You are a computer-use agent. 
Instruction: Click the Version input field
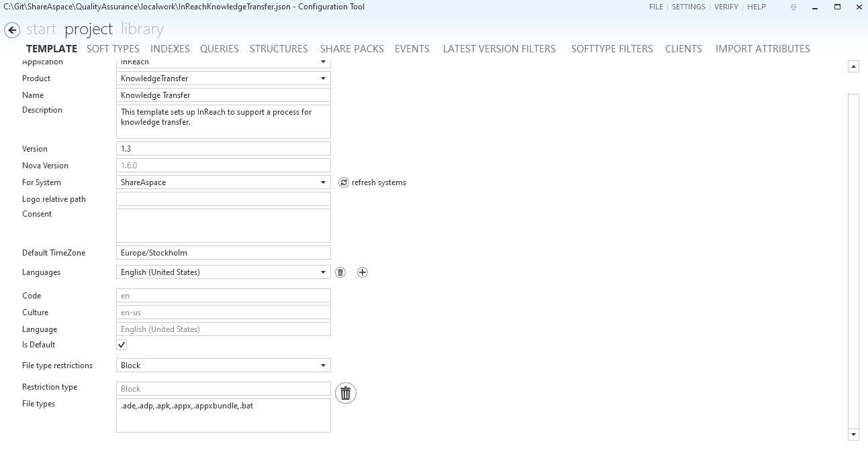pos(223,148)
